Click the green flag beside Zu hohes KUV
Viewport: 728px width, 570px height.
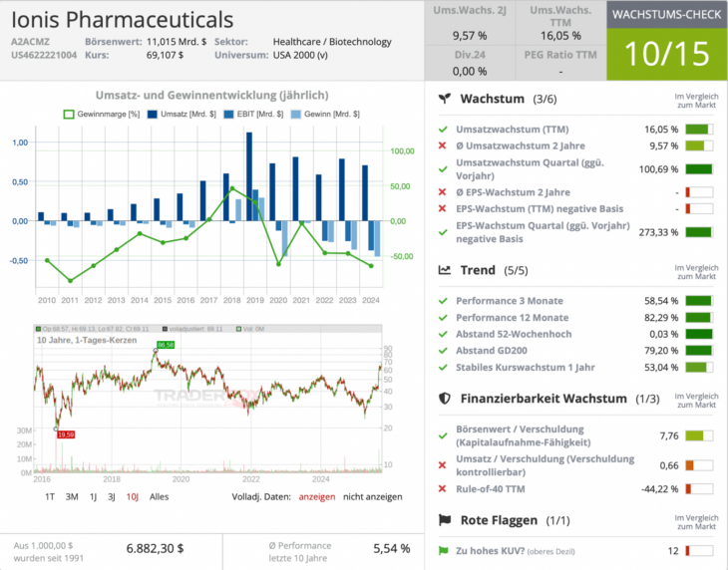click(443, 551)
